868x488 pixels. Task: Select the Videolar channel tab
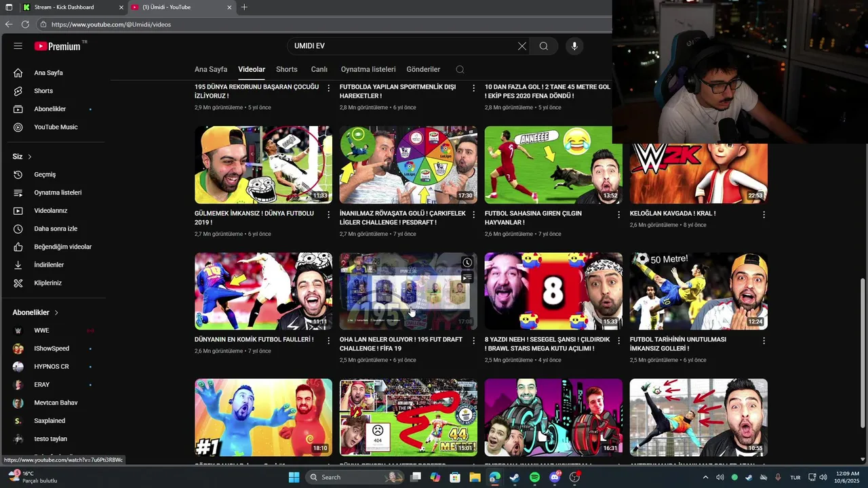click(252, 69)
